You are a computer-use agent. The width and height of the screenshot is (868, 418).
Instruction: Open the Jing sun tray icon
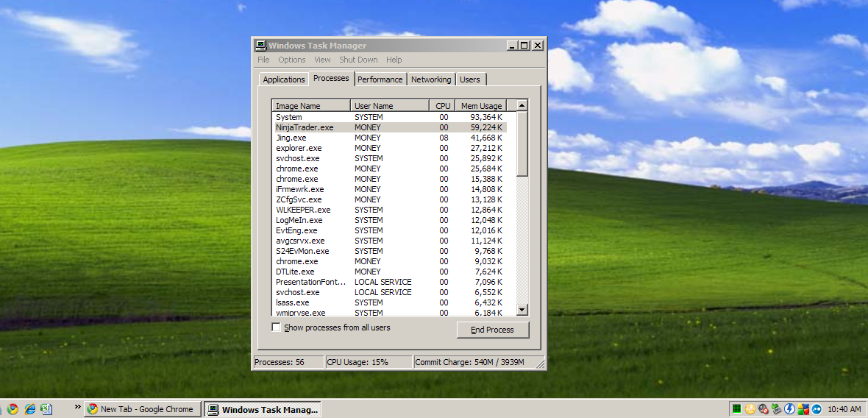pos(750,409)
